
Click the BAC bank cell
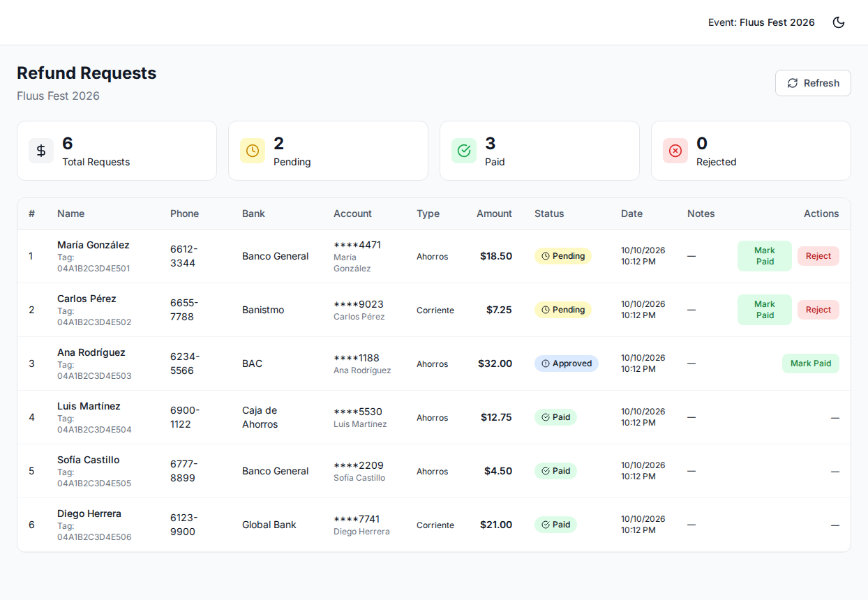click(253, 363)
